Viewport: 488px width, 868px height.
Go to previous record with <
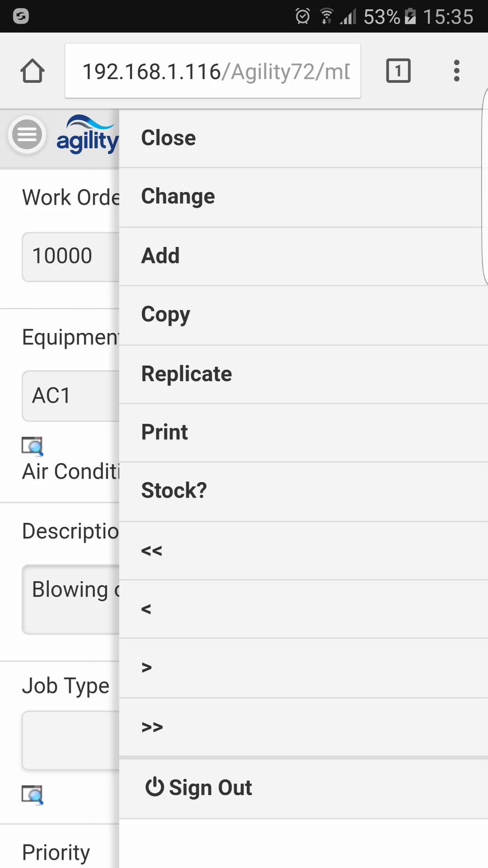146,609
